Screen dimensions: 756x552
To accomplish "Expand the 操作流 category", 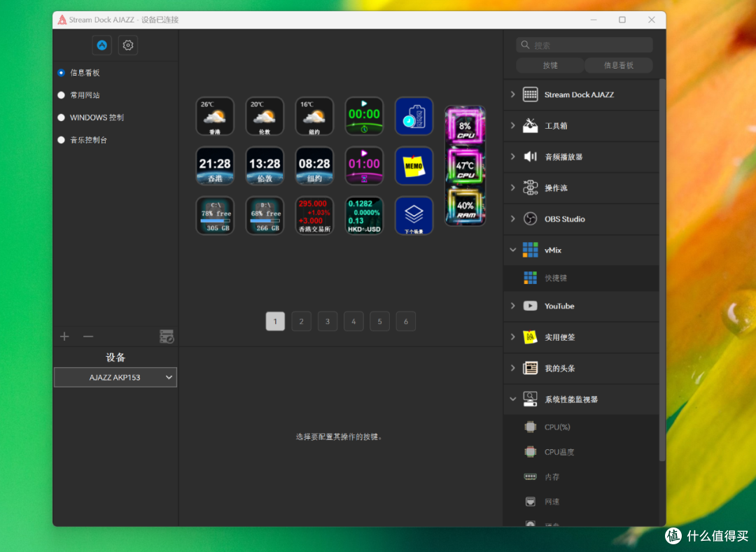I will point(513,188).
